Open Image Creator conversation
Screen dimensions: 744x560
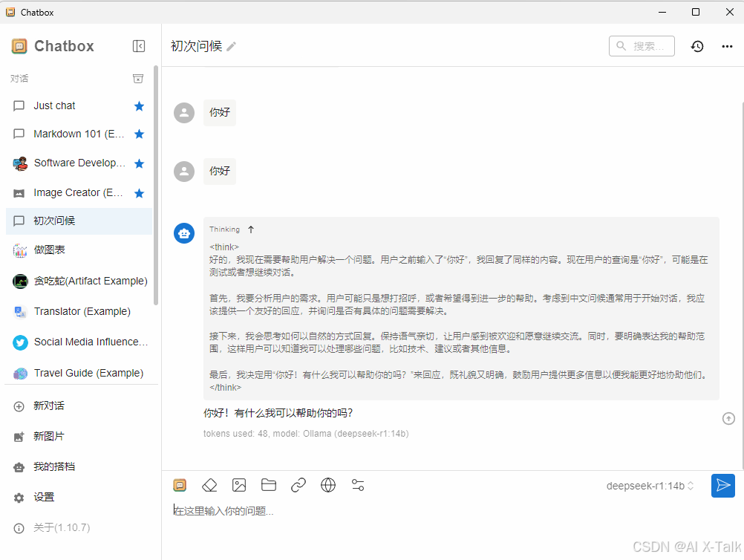(79, 192)
